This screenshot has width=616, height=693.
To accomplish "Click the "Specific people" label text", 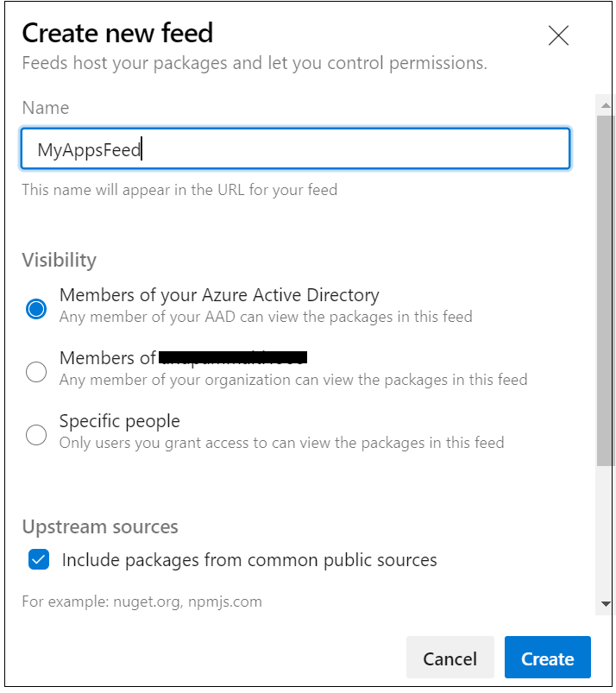I will pos(119,420).
